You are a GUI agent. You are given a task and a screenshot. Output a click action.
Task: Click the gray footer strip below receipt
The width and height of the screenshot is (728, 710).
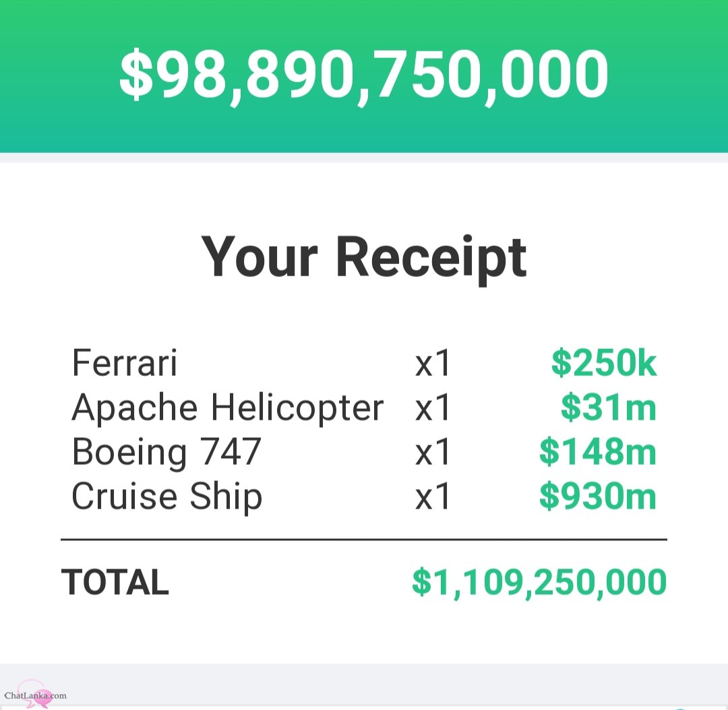(364, 686)
